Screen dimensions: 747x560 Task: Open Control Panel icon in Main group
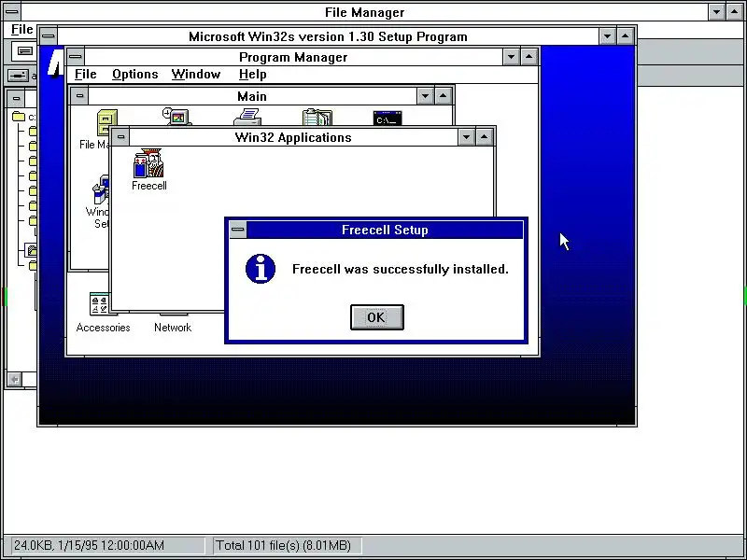[177, 117]
